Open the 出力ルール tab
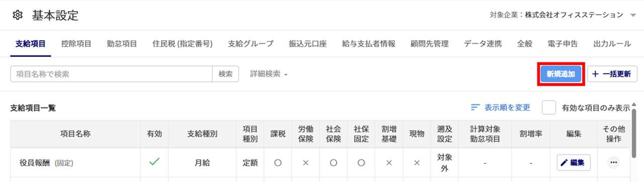 (x=612, y=44)
